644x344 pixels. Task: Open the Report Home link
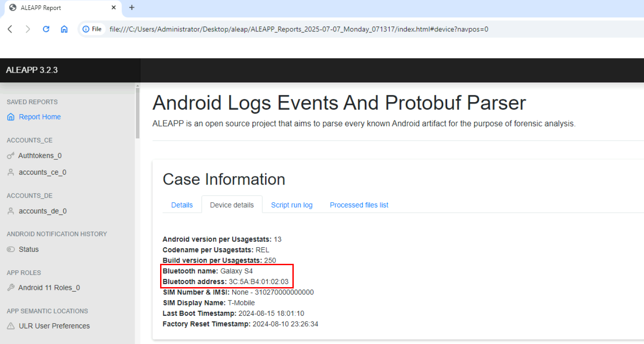pos(39,117)
